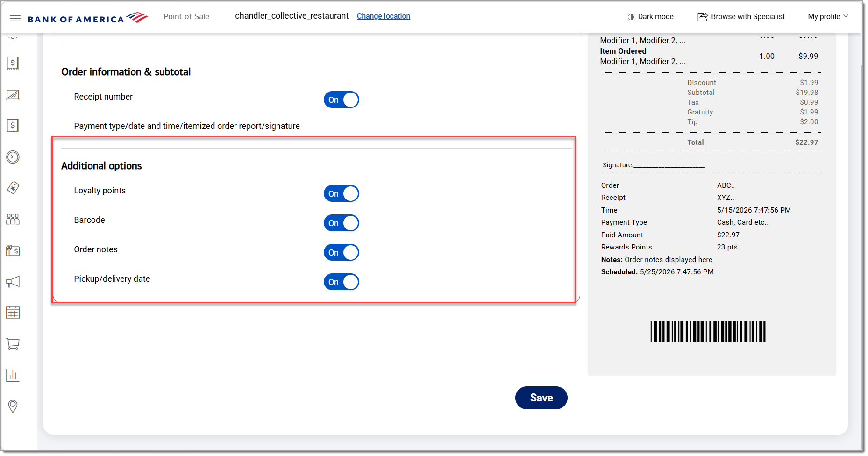Viewport: 868px width, 456px height.
Task: Click the Item Ordered line in preview
Action: pyautogui.click(x=623, y=51)
